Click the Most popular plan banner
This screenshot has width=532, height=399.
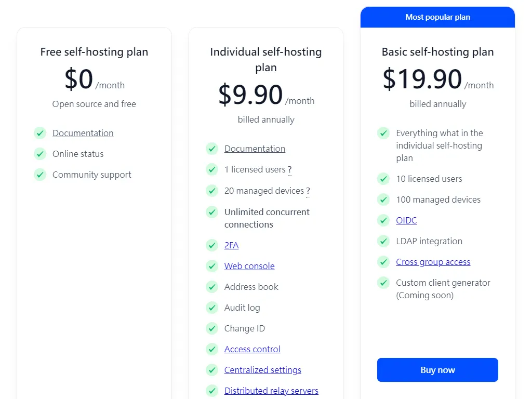437,17
